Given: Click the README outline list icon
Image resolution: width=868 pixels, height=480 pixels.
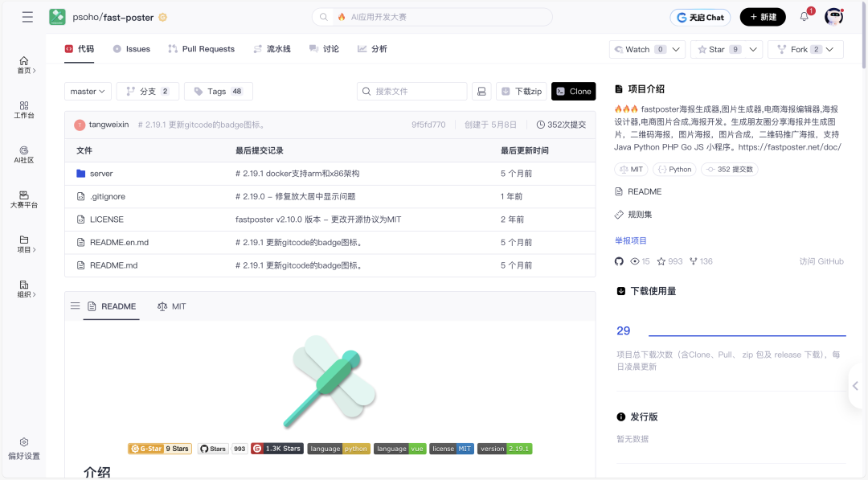Looking at the screenshot, I should click(x=76, y=306).
